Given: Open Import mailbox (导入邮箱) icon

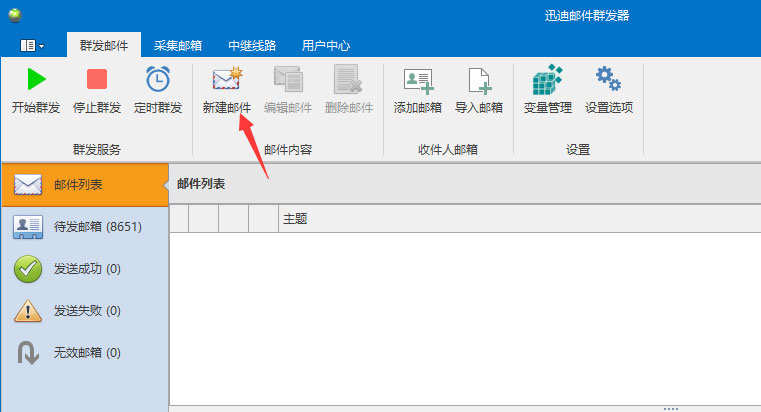Looking at the screenshot, I should click(x=479, y=81).
